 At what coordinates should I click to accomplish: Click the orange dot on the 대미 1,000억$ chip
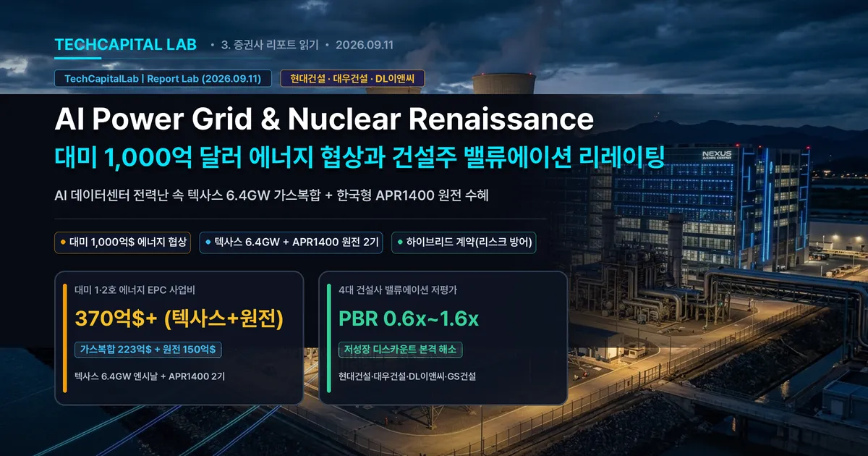63,242
